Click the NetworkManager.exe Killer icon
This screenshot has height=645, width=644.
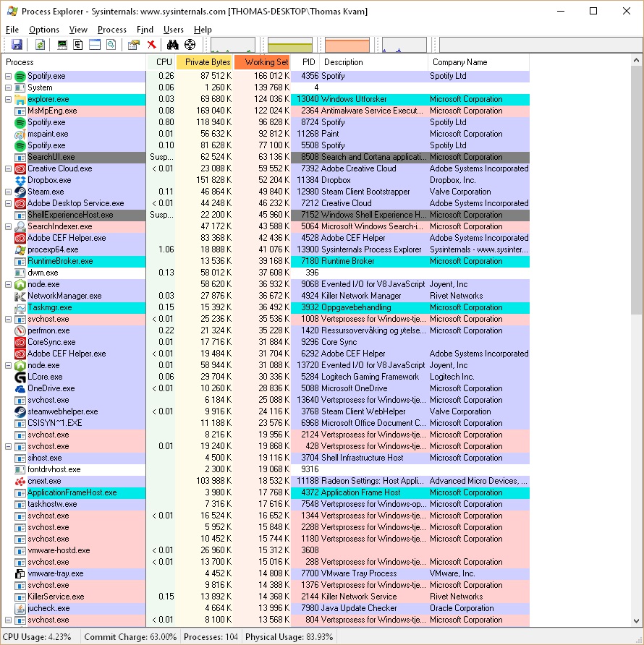(20, 296)
